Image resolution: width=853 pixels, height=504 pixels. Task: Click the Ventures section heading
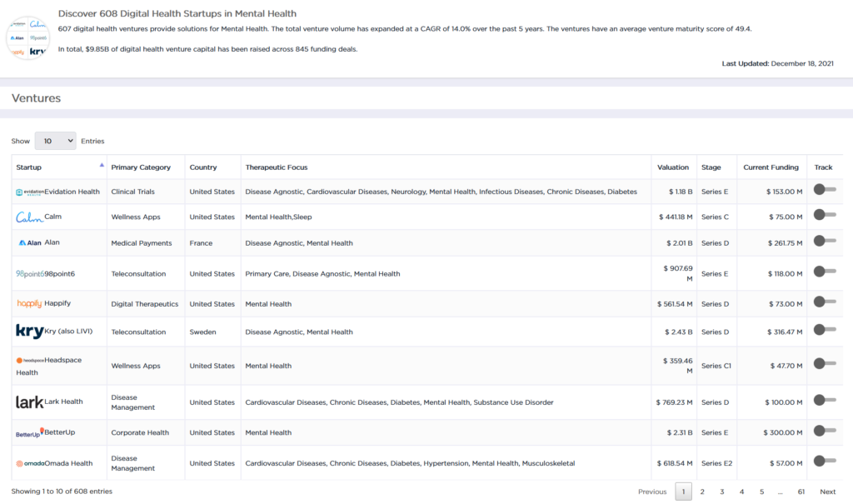pos(36,98)
